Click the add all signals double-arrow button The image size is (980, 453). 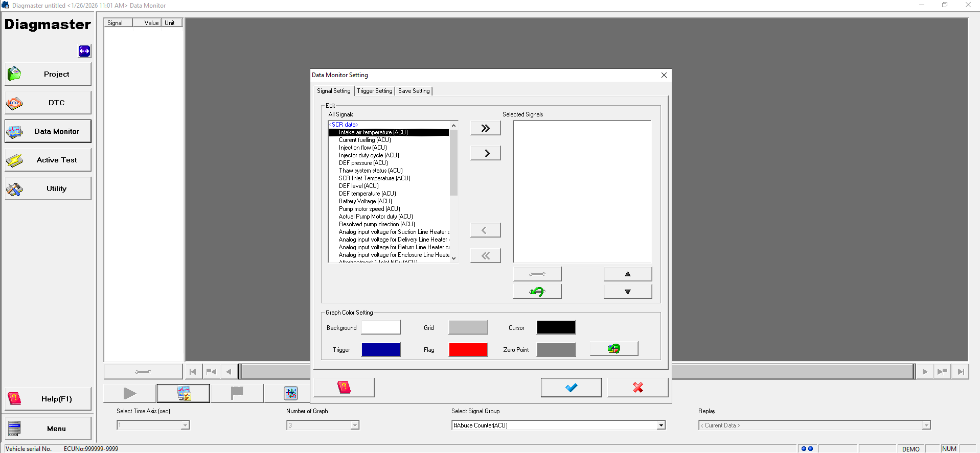point(485,128)
